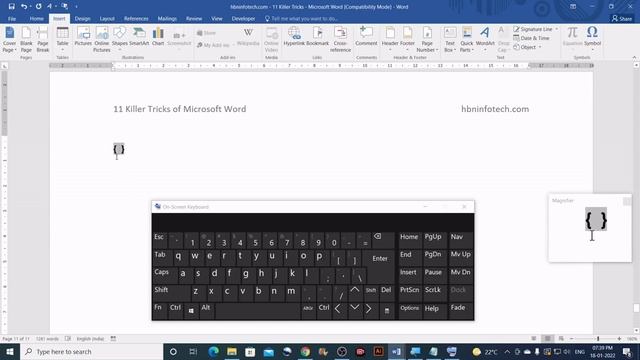Open the Table insert menu
This screenshot has width=640, height=360.
pos(62,40)
